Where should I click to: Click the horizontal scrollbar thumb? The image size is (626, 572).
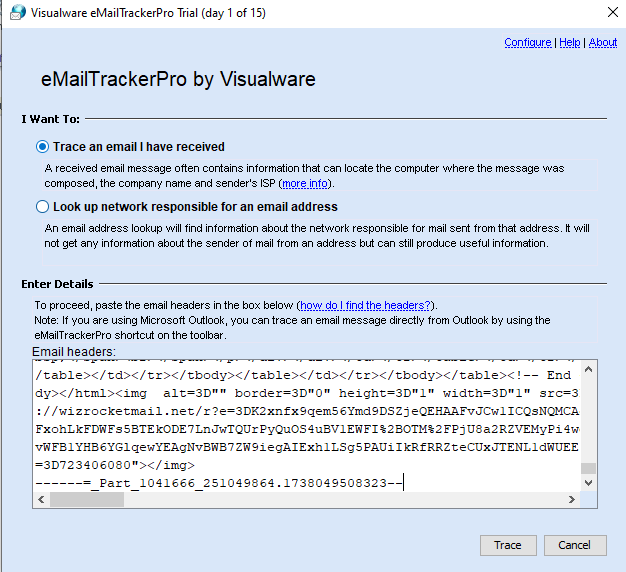[x=87, y=499]
